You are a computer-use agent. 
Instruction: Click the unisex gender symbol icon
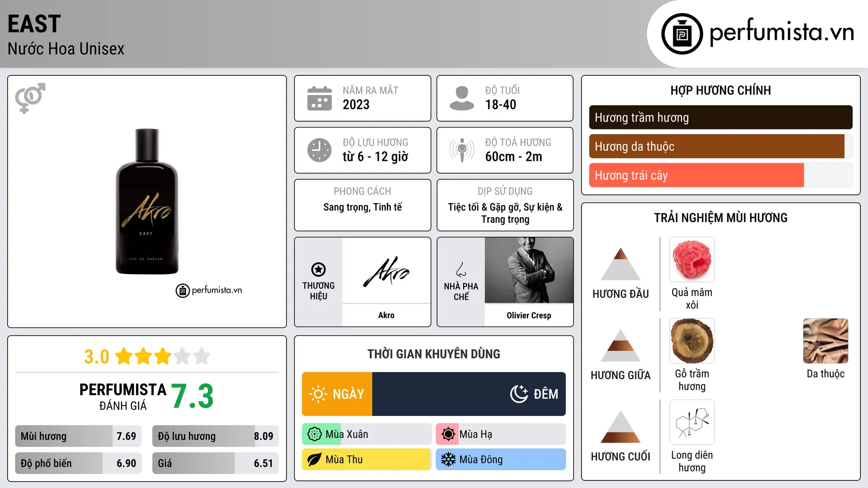tap(30, 98)
